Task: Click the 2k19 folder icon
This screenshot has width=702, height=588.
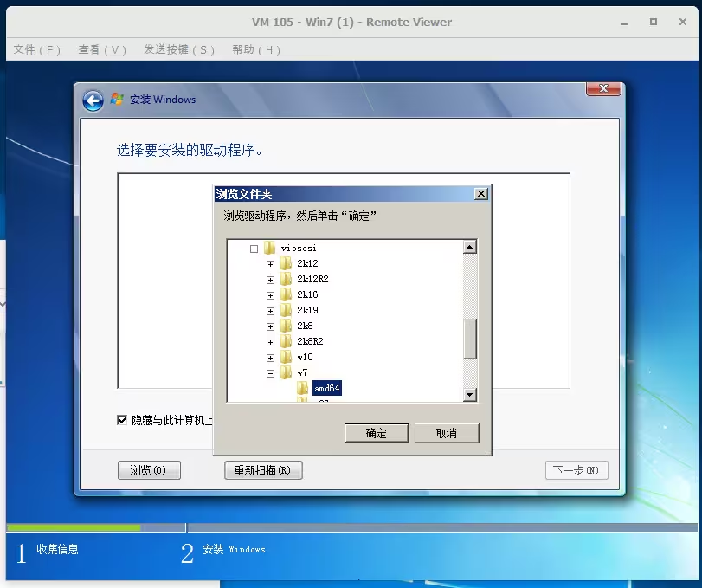Action: click(287, 310)
